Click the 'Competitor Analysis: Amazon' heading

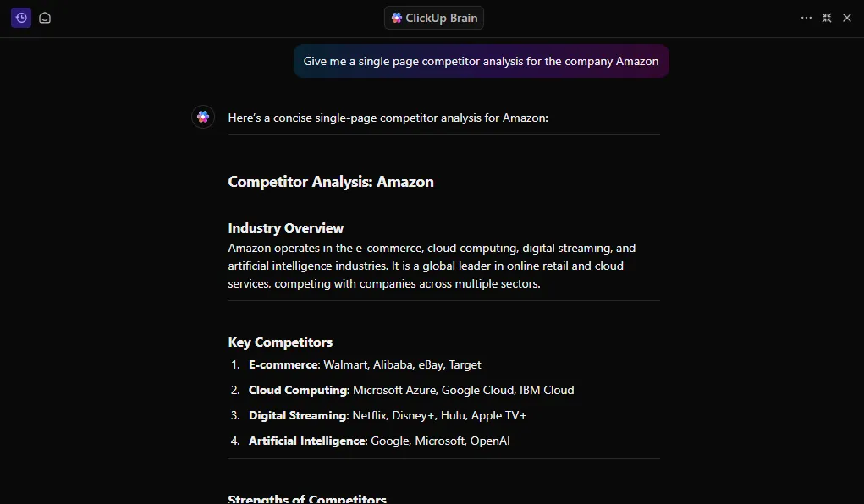331,182
